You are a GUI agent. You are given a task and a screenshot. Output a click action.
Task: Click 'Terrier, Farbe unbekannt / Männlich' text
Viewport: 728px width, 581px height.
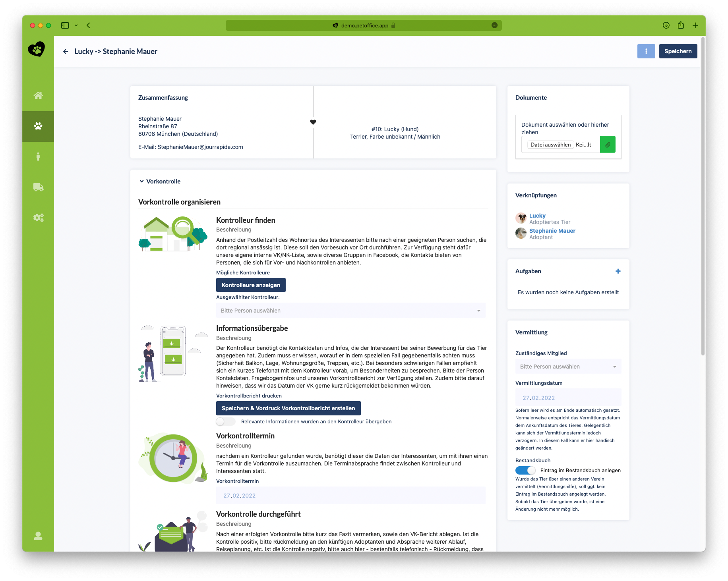[x=395, y=137]
